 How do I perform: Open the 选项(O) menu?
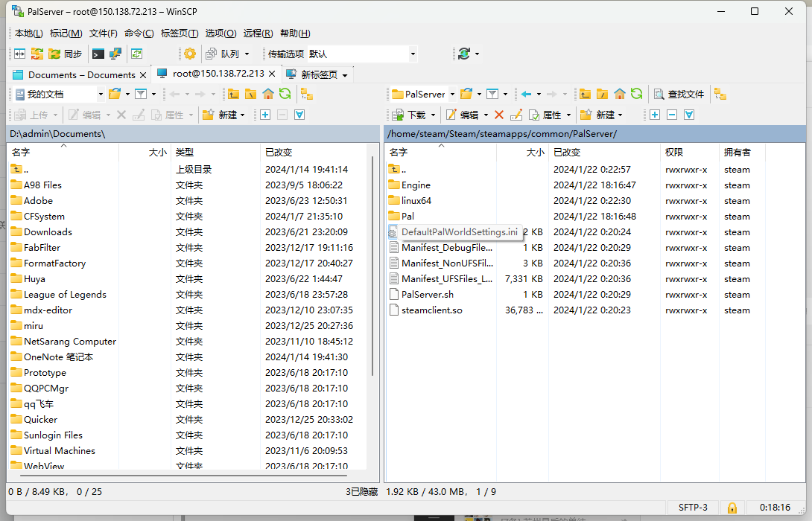(x=221, y=33)
